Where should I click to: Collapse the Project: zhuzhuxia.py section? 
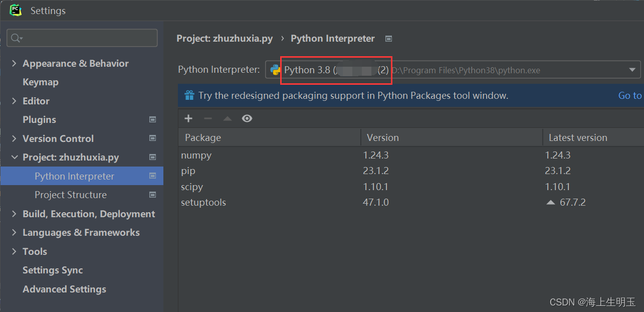(14, 158)
